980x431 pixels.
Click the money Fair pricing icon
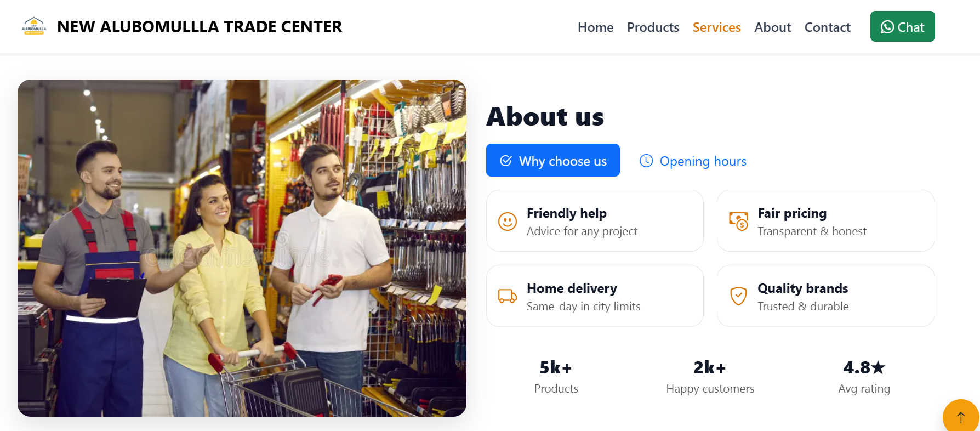coord(738,221)
